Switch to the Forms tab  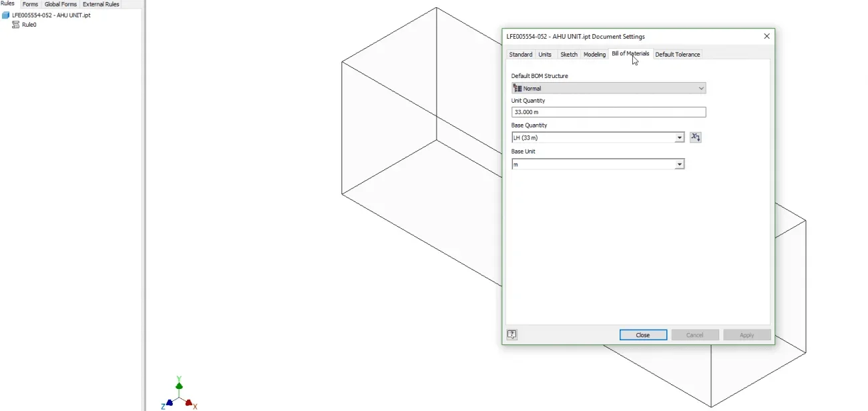point(30,4)
